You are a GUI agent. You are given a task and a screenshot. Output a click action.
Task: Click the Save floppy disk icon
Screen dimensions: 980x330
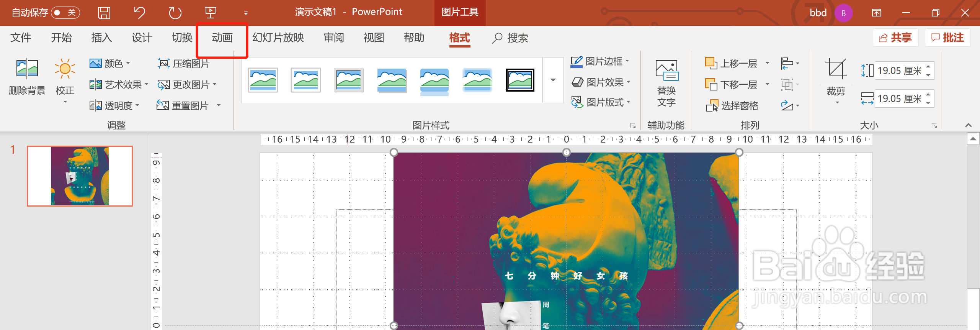click(104, 13)
